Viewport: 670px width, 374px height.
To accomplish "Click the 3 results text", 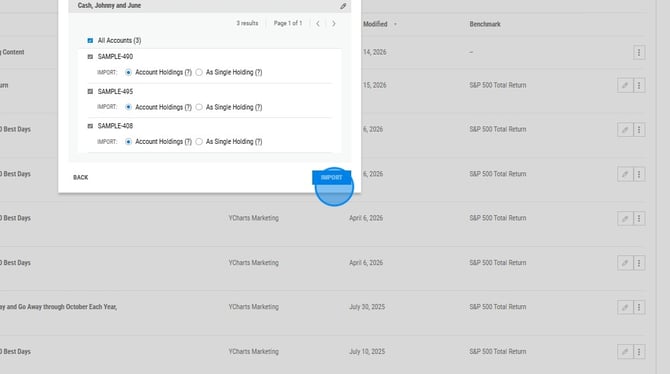I will [x=247, y=23].
